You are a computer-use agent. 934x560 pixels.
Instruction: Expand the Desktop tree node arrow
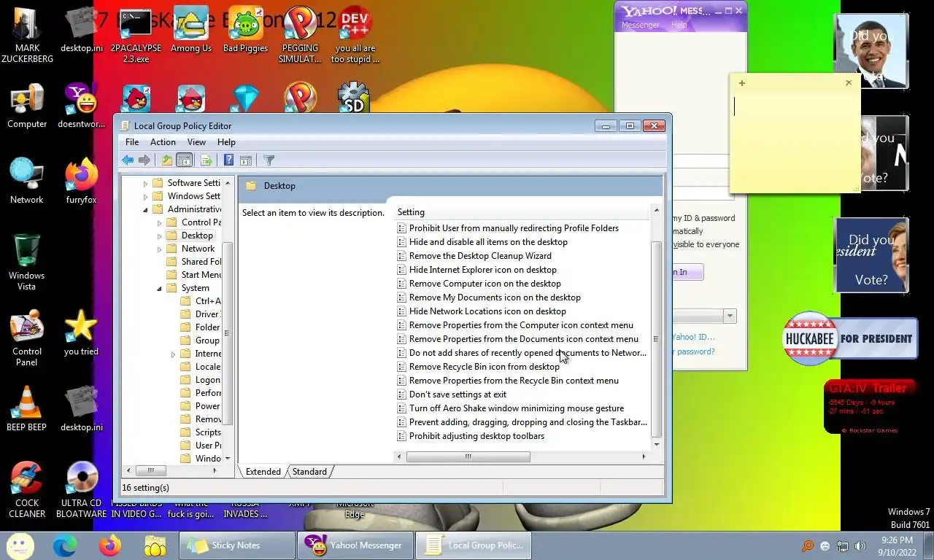(x=160, y=236)
